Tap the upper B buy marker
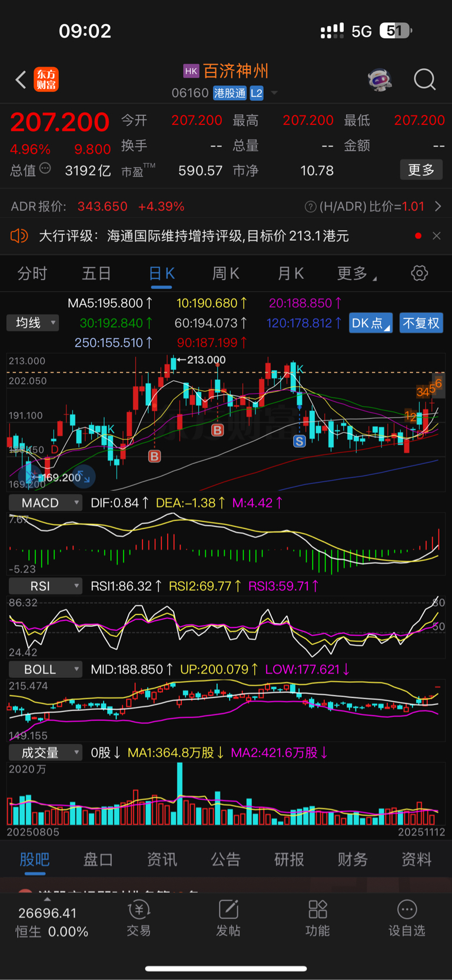Image resolution: width=452 pixels, height=980 pixels. coord(217,430)
